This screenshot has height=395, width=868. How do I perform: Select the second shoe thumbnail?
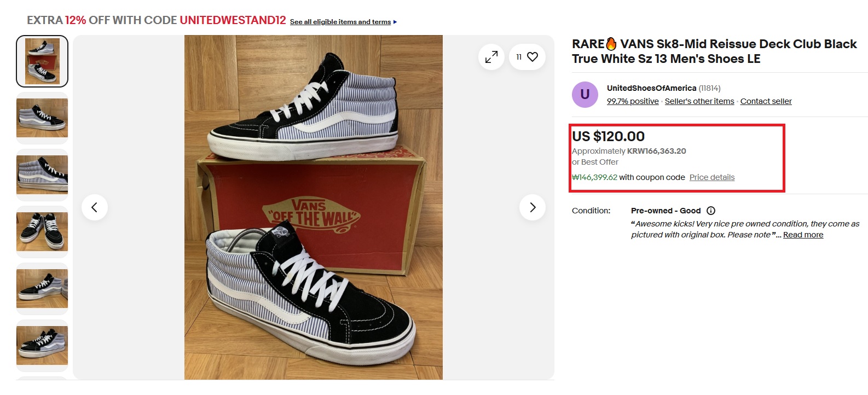click(x=42, y=118)
